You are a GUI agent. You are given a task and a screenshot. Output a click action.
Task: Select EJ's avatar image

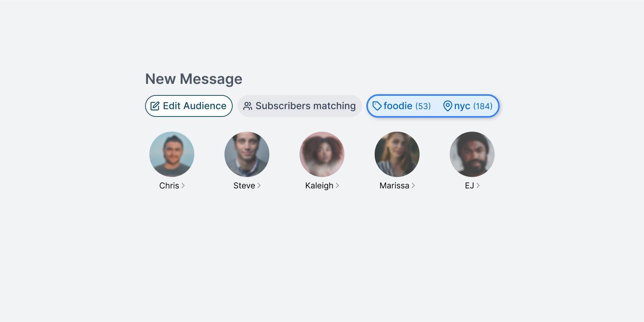(472, 154)
